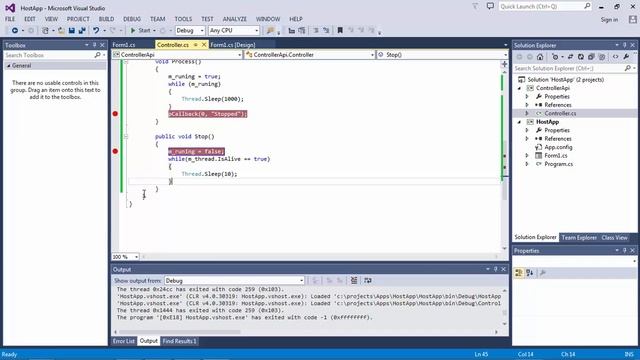Click the Output window horizontal scrollbar thumb
Screen dimensions: 640x360
pos(180,332)
